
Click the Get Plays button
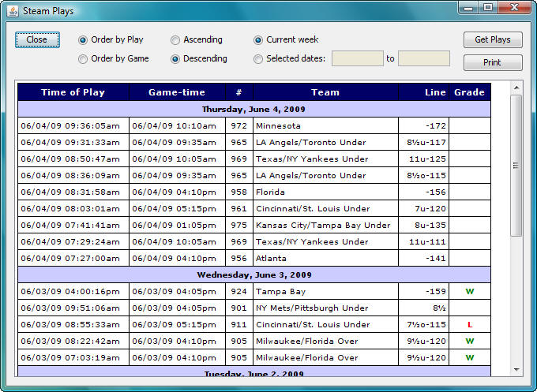tap(493, 39)
